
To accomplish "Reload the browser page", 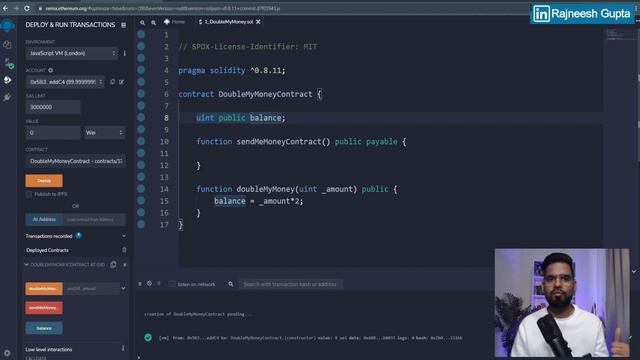I will (27, 8).
